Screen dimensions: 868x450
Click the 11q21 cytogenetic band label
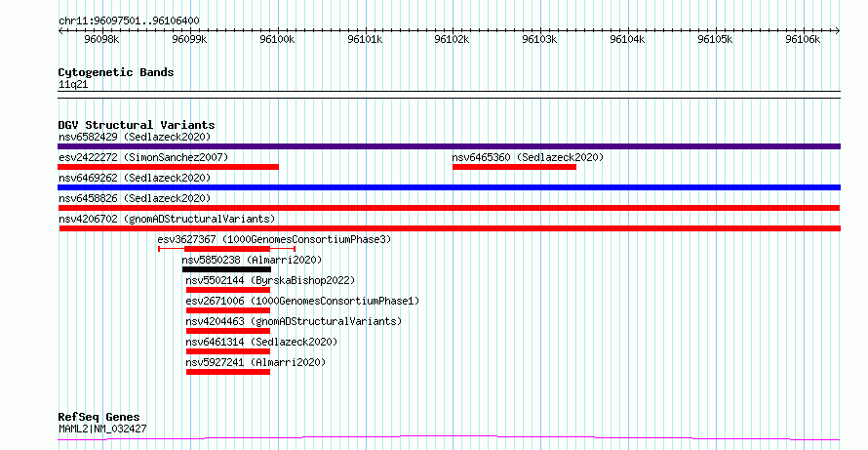(x=73, y=85)
